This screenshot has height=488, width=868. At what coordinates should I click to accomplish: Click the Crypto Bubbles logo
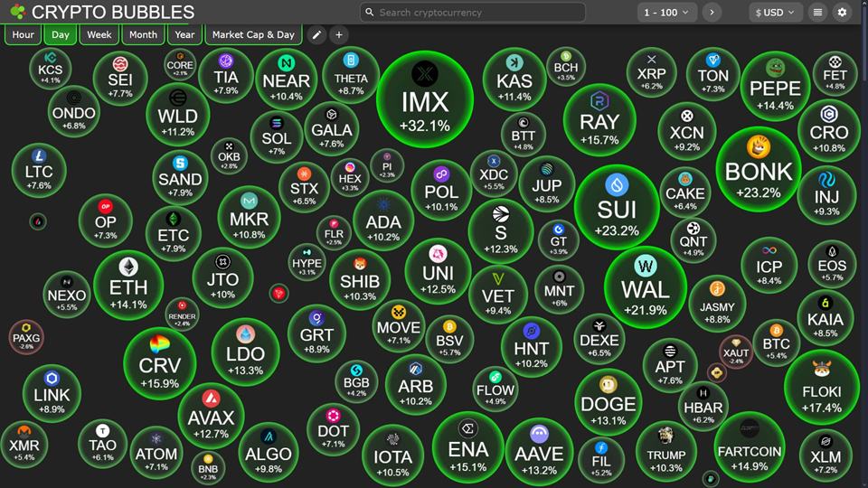18,12
